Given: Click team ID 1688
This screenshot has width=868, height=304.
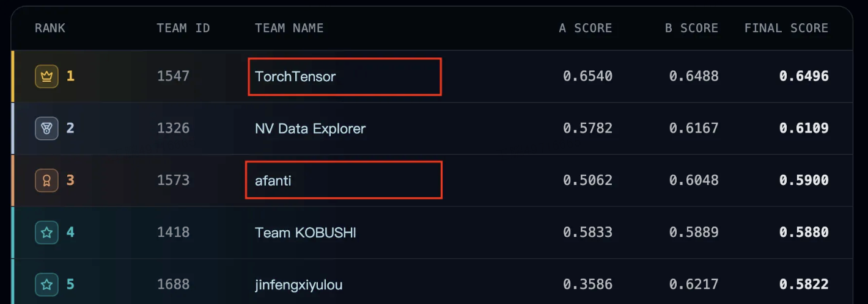Looking at the screenshot, I should [173, 284].
